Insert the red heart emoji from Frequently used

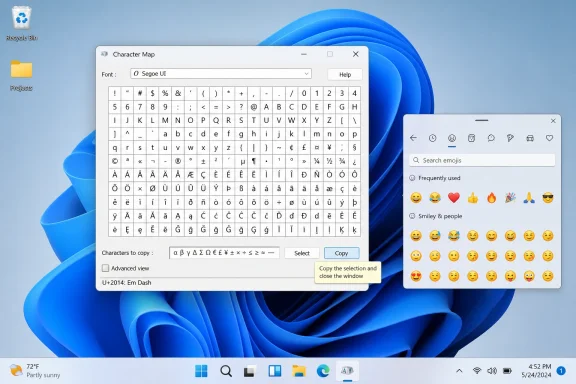tap(454, 198)
